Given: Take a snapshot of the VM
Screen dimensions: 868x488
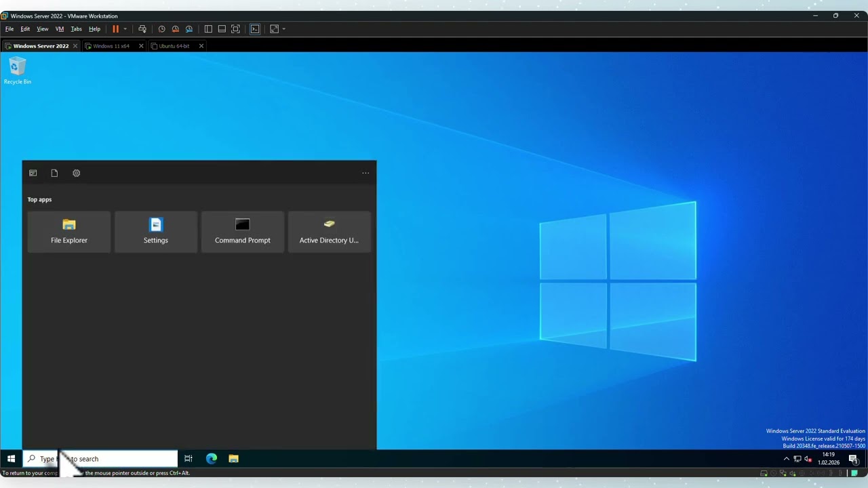Looking at the screenshot, I should (161, 29).
